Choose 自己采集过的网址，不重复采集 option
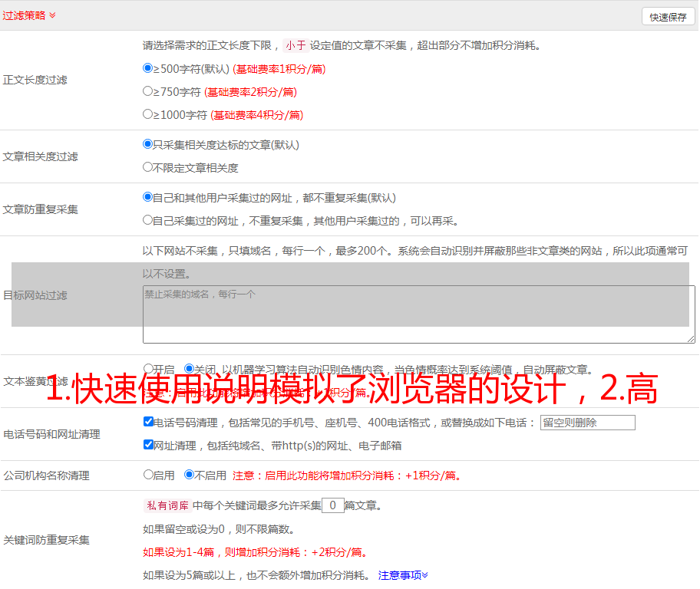 [148, 220]
